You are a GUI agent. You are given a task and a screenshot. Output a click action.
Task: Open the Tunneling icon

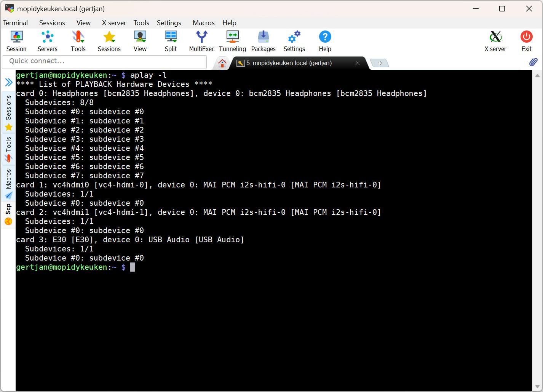232,41
